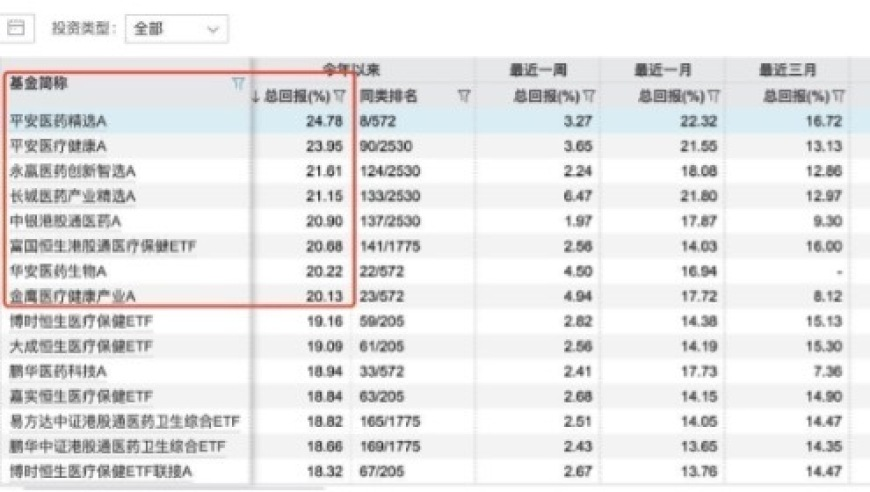
Task: Click year-to-date return value 23.95
Action: (x=325, y=146)
